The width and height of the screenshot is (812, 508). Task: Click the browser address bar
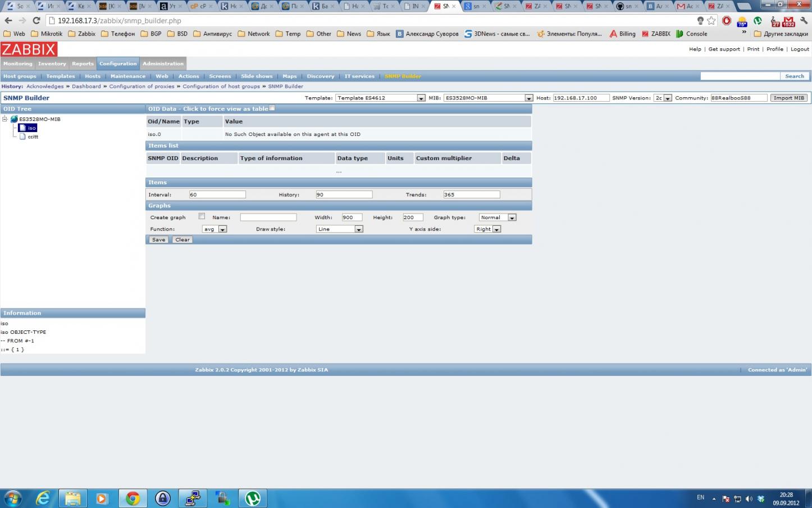click(x=371, y=21)
